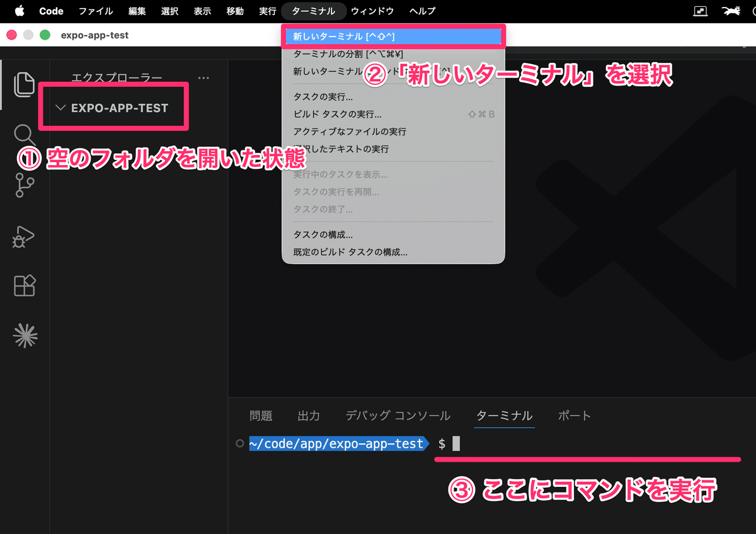This screenshot has height=534, width=756.
Task: Open the Explorer view in activity bar
Action: [24, 84]
